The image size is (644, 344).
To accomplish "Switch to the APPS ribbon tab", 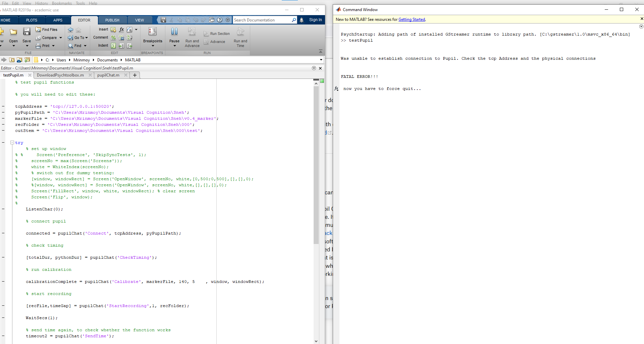I will pyautogui.click(x=58, y=20).
